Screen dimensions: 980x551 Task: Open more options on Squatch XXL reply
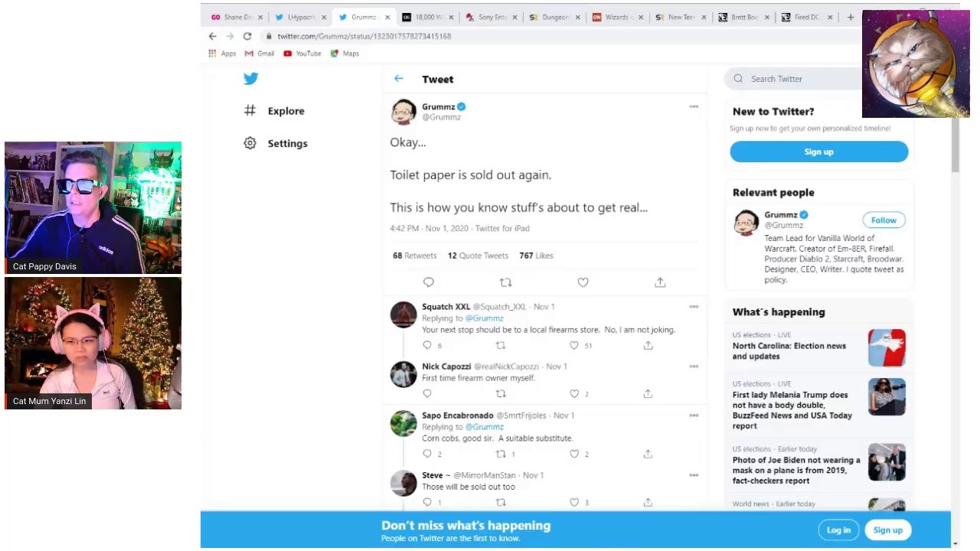pyautogui.click(x=694, y=307)
